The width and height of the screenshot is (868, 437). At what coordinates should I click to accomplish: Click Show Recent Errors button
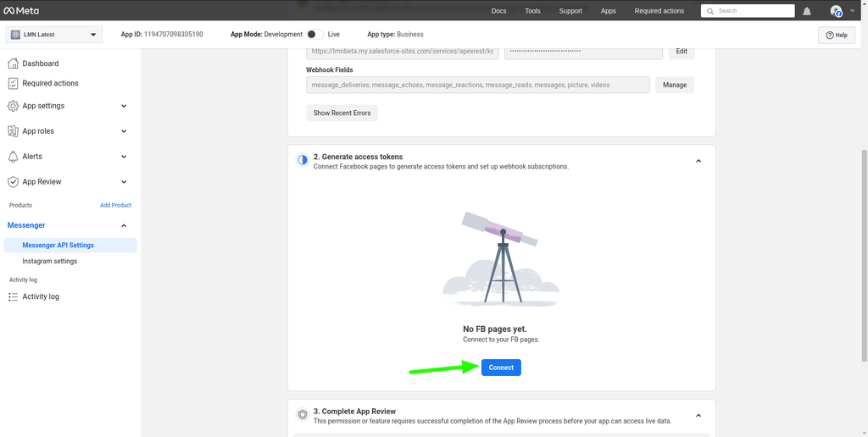coord(342,113)
